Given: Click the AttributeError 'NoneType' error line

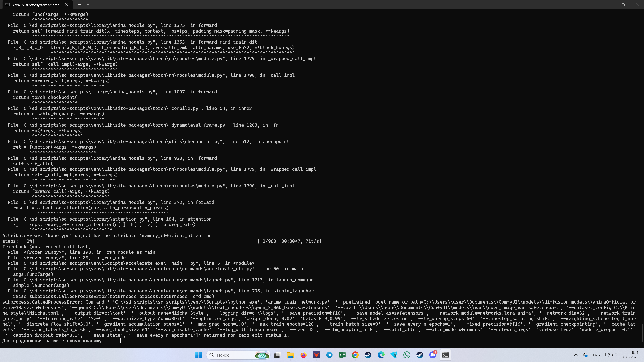Looking at the screenshot, I should pyautogui.click(x=108, y=236).
